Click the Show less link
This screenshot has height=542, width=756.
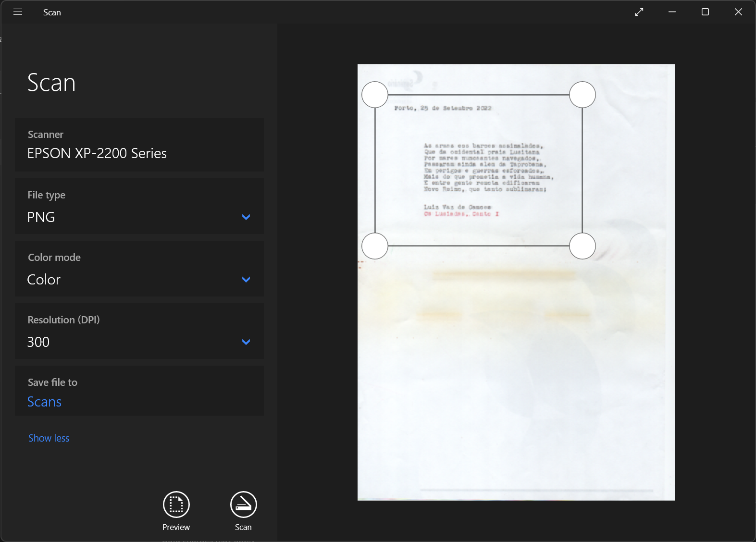click(x=49, y=438)
